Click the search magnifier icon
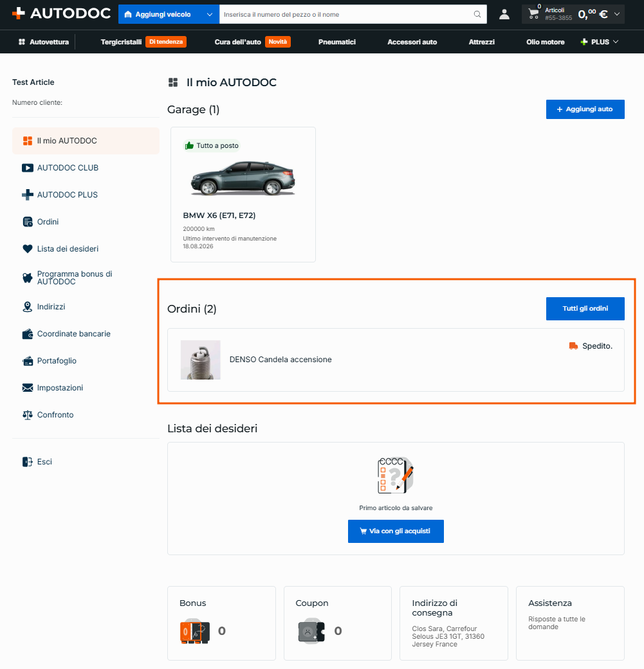The image size is (644, 669). click(477, 15)
